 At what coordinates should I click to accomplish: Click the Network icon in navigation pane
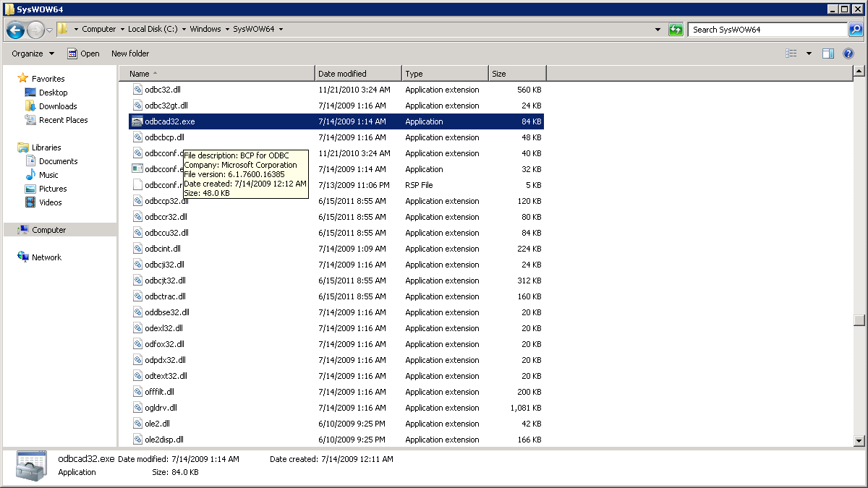23,257
